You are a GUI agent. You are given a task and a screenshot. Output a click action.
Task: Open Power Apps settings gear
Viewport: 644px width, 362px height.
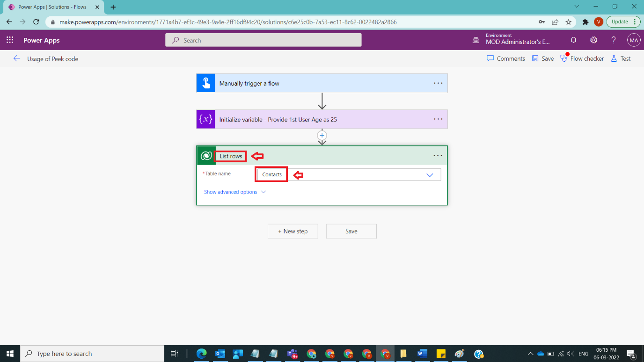pyautogui.click(x=593, y=40)
